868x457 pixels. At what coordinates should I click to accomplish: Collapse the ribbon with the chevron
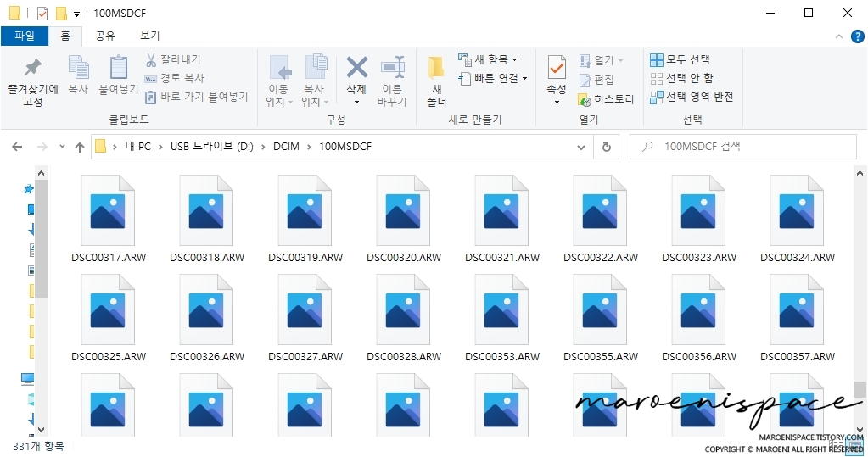click(839, 36)
